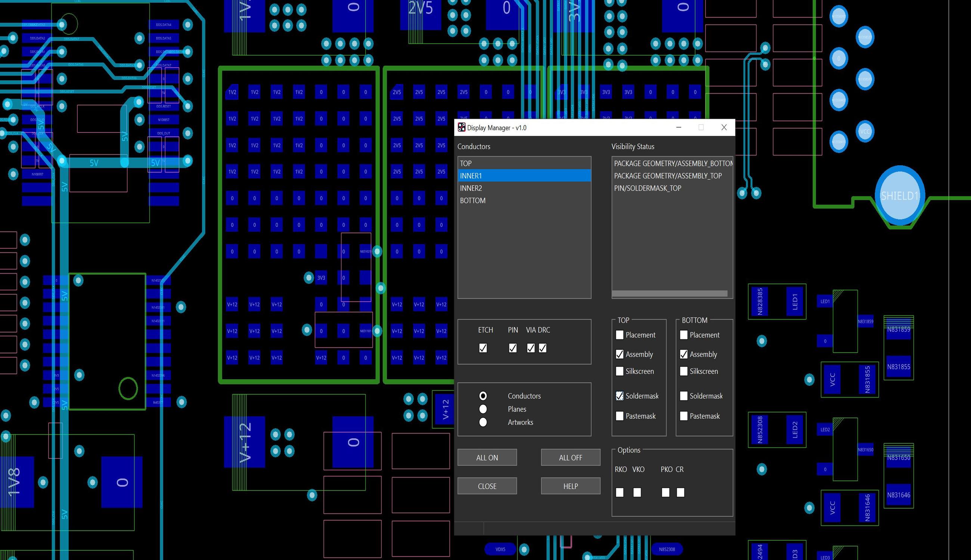This screenshot has width=971, height=560.
Task: Choose the Planes radio button
Action: [x=483, y=409]
